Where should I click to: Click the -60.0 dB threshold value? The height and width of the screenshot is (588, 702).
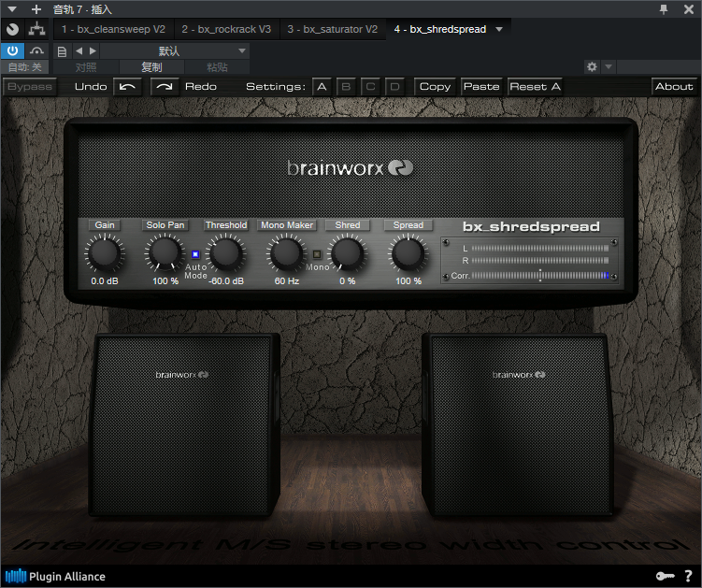(x=226, y=281)
